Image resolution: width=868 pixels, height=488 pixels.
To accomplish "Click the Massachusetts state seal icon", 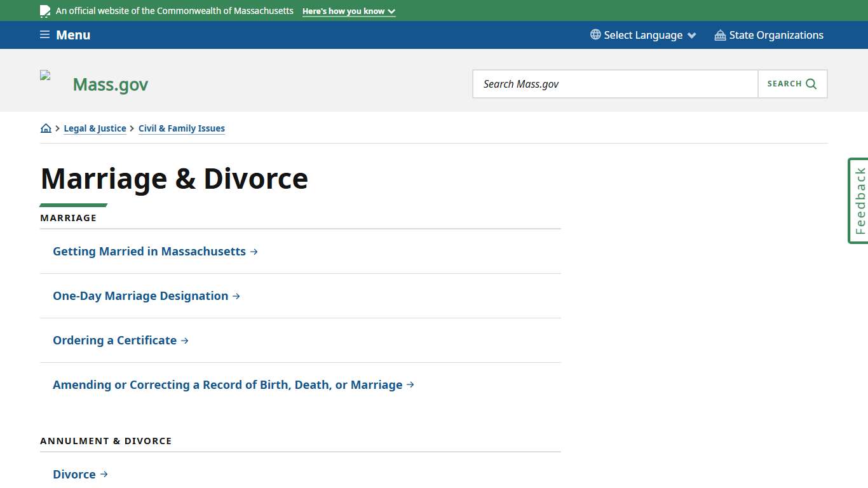I will coord(44,10).
